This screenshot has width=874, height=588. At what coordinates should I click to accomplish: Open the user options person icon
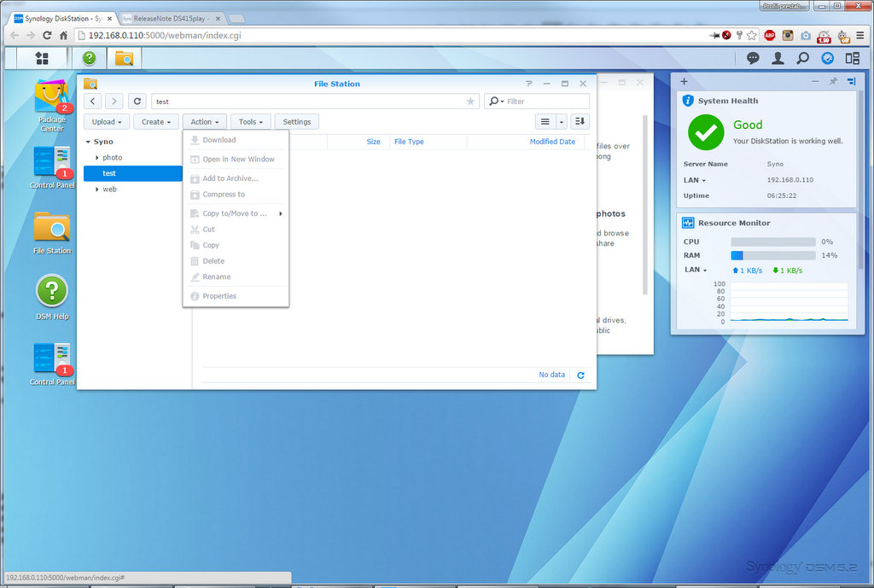(x=778, y=58)
